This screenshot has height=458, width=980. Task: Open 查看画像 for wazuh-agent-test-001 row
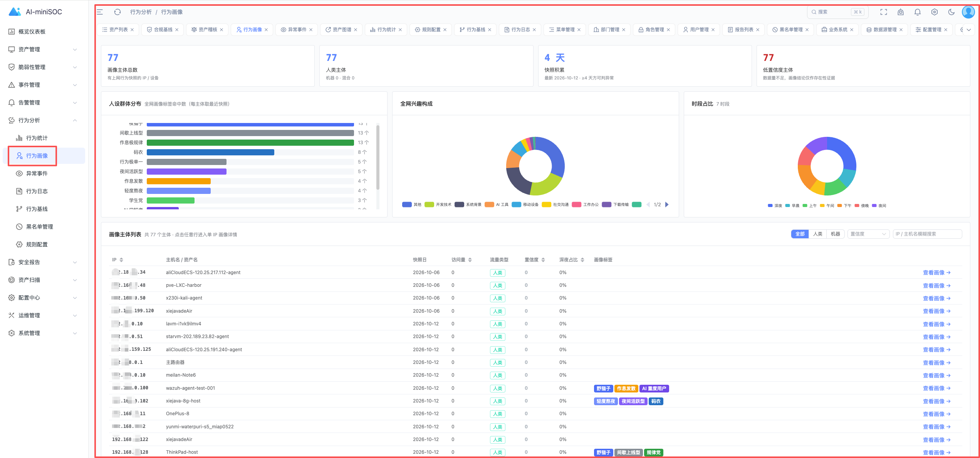pos(936,388)
